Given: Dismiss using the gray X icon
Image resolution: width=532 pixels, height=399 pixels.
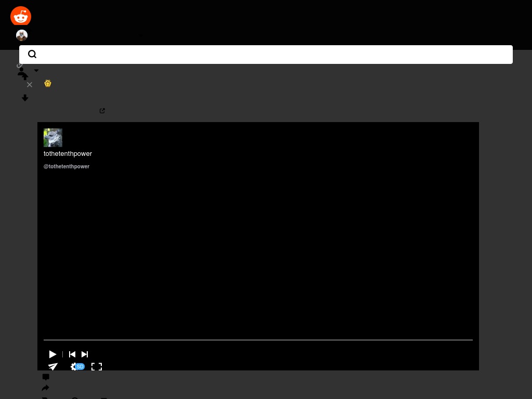Looking at the screenshot, I should point(30,85).
